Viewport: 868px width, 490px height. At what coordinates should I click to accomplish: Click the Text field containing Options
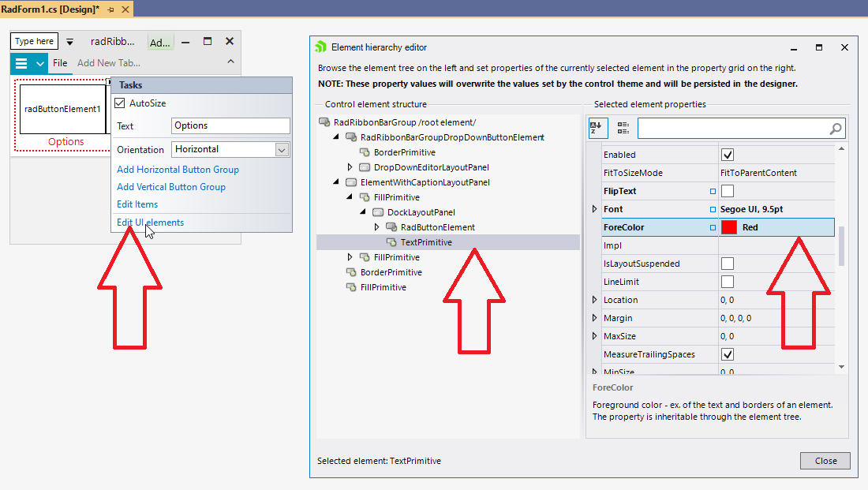point(230,125)
